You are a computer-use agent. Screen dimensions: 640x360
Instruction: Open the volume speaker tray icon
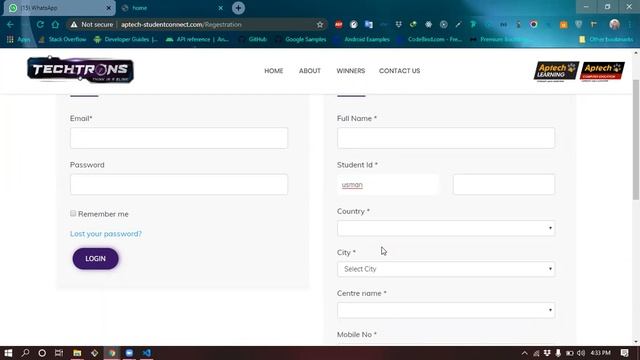(x=581, y=353)
